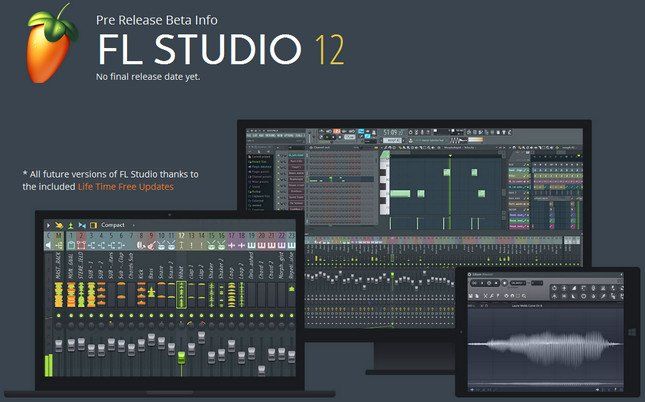
Task: Mute mixer track 6 green switch
Action: click(x=121, y=316)
